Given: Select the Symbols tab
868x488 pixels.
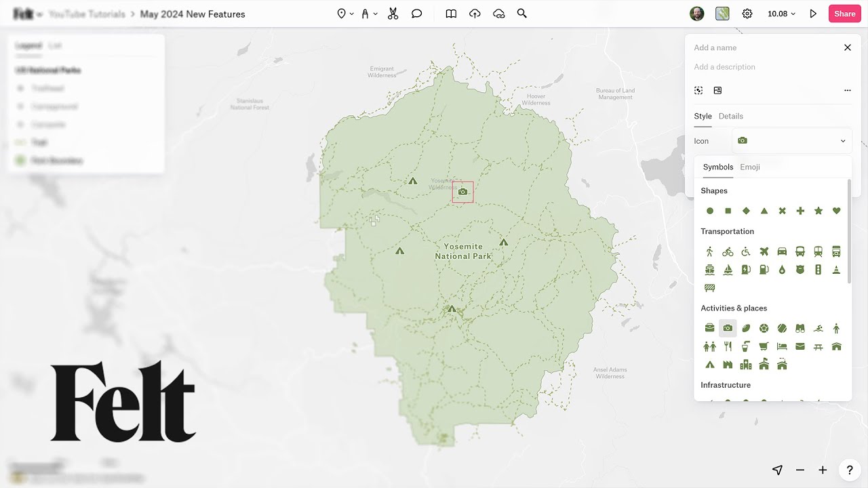Looking at the screenshot, I should tap(718, 167).
